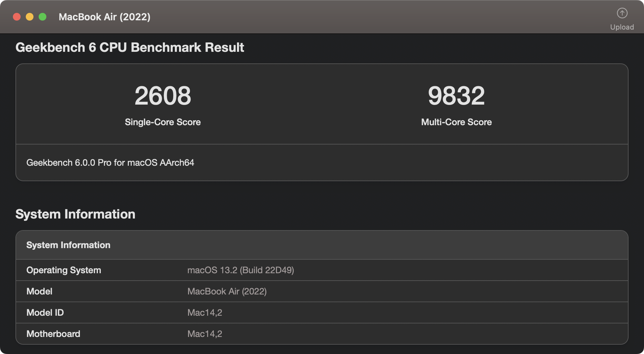Click the System Information table header row

(322, 245)
